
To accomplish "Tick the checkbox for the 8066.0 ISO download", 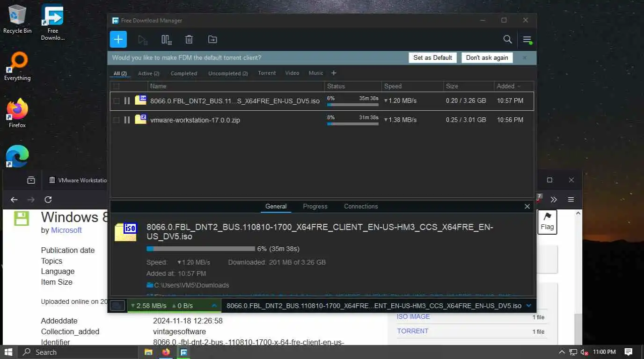I will pyautogui.click(x=117, y=101).
